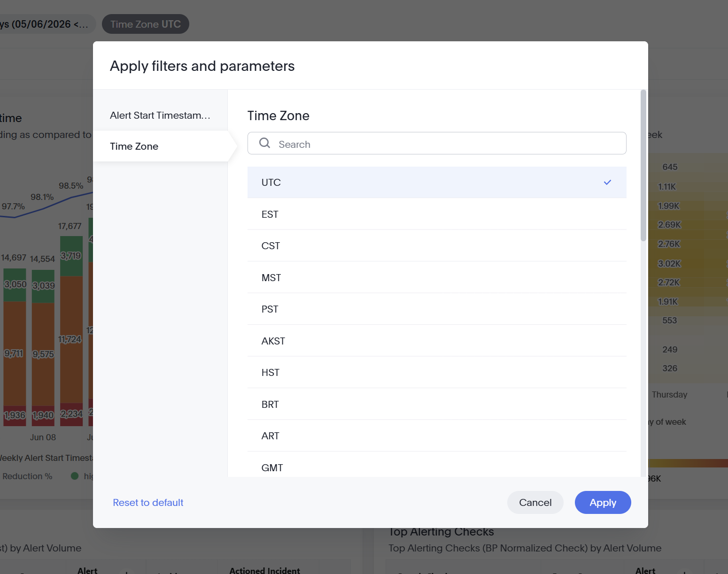Deselect the UTC time zone row
Screen dimensions: 728x574
click(x=437, y=182)
